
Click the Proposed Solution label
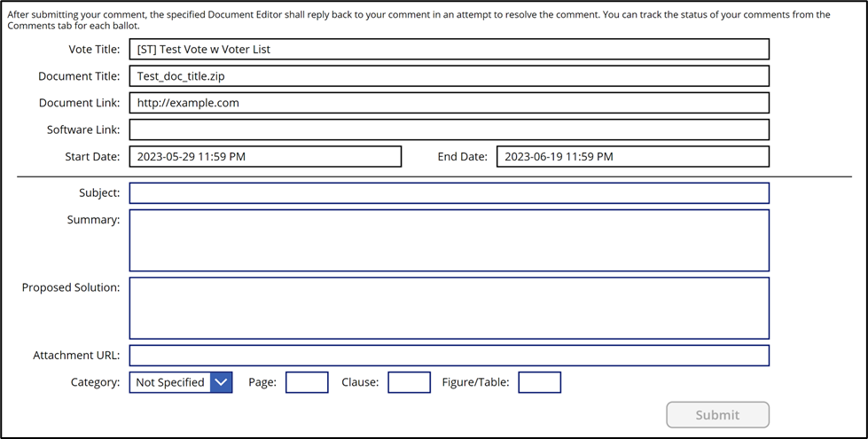coord(71,287)
